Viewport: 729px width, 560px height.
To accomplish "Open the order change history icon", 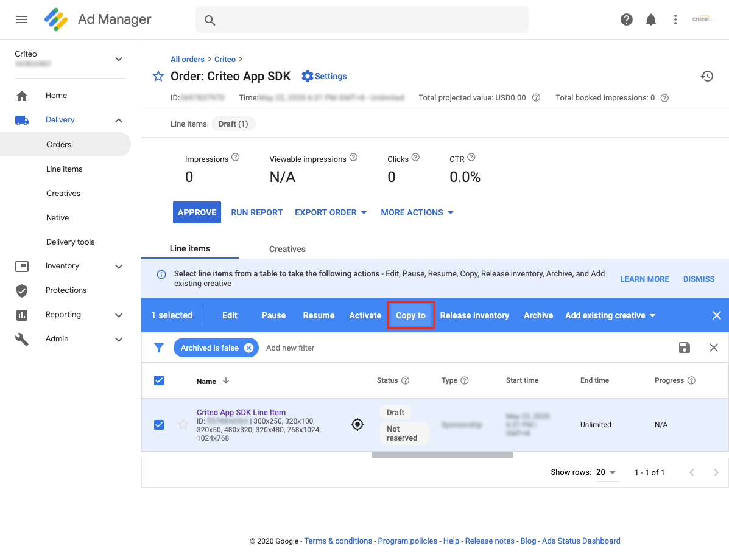I will pos(706,76).
